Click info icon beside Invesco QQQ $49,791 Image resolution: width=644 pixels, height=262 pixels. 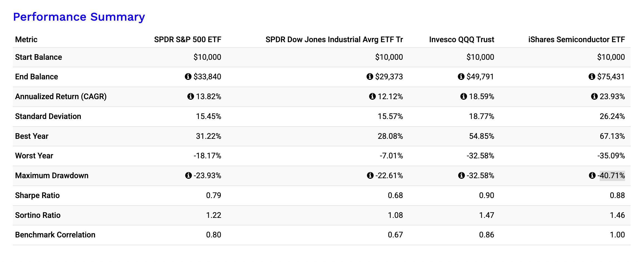pos(461,77)
